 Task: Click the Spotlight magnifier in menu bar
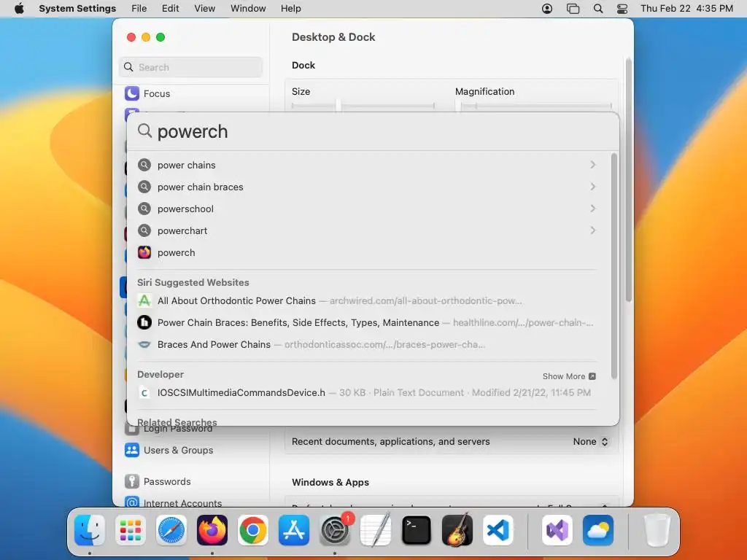tap(598, 9)
